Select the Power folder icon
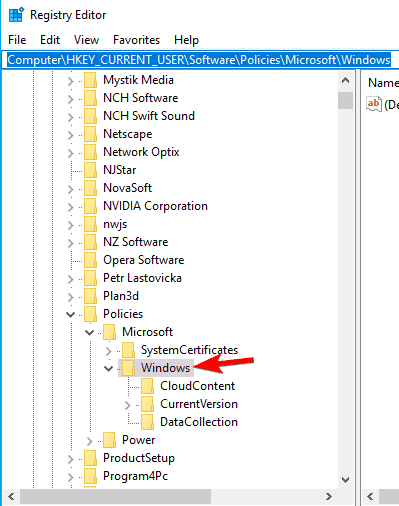The height and width of the screenshot is (506, 399). tap(109, 440)
